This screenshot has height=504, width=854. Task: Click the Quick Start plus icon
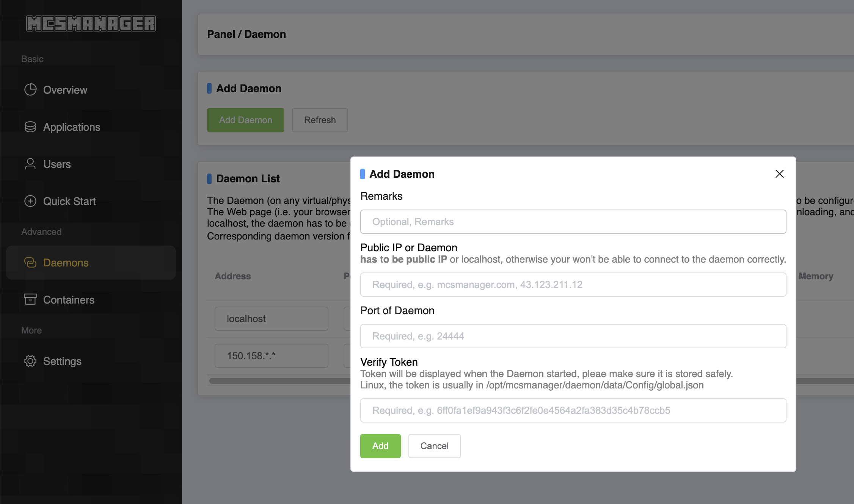click(x=30, y=201)
